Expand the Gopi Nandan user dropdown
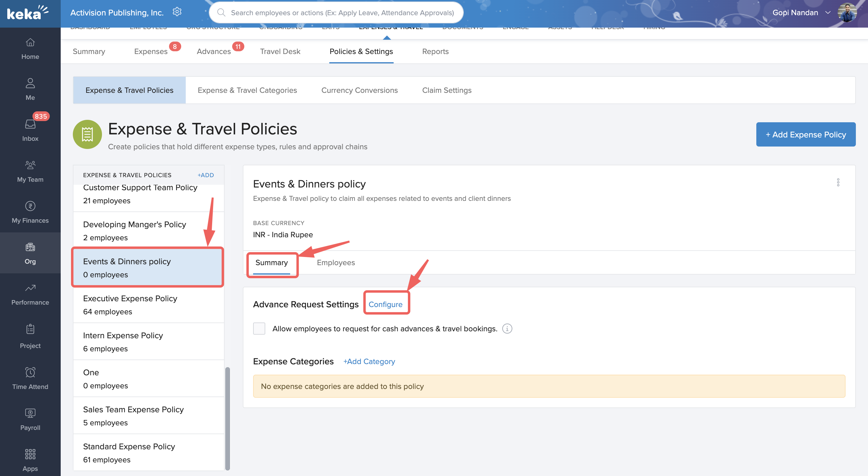This screenshot has width=868, height=476. pos(827,12)
